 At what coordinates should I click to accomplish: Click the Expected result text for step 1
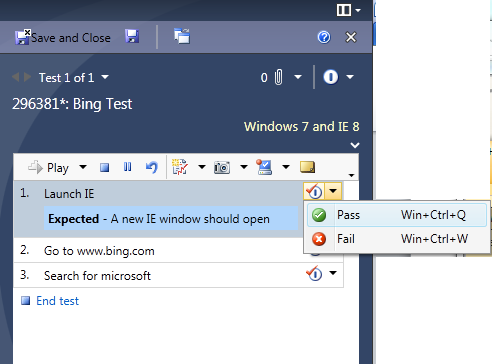171,219
